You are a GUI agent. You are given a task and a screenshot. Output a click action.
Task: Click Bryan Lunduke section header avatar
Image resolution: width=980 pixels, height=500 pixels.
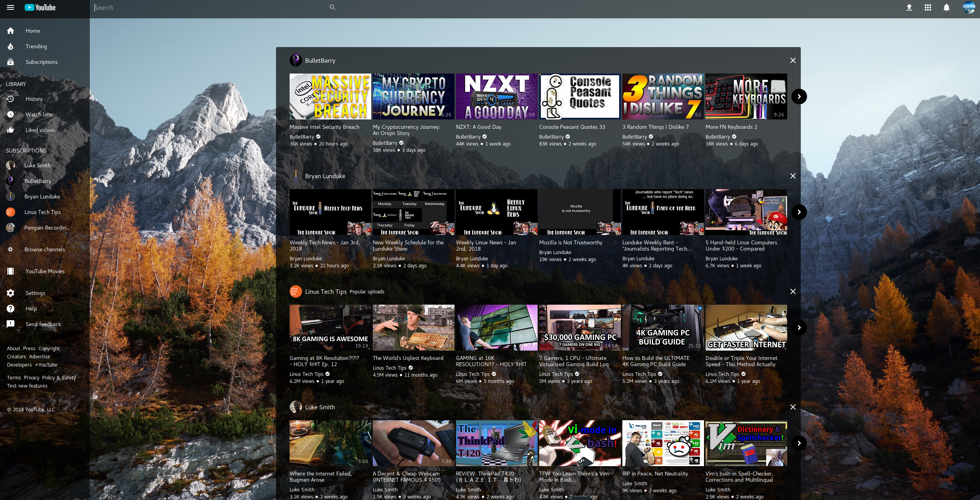coord(296,176)
